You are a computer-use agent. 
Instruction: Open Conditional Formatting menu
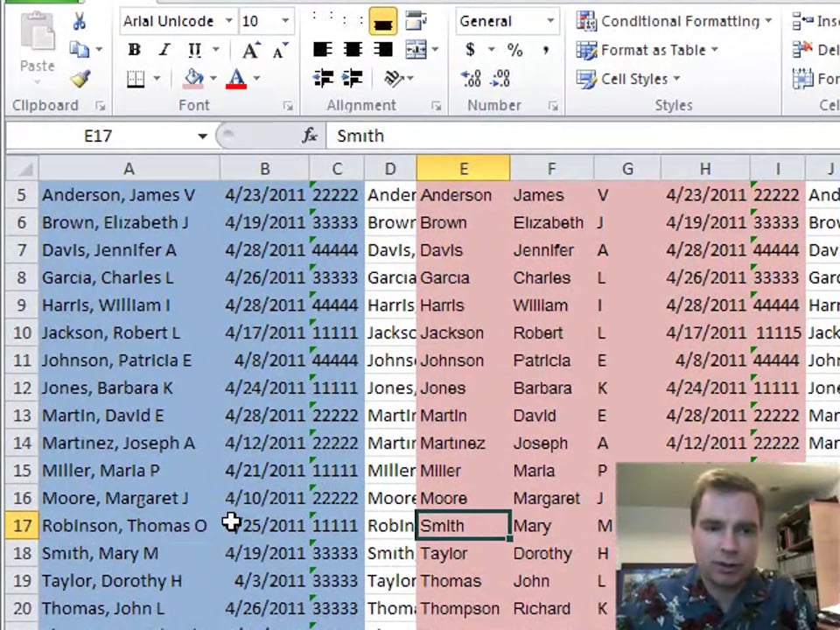(674, 21)
